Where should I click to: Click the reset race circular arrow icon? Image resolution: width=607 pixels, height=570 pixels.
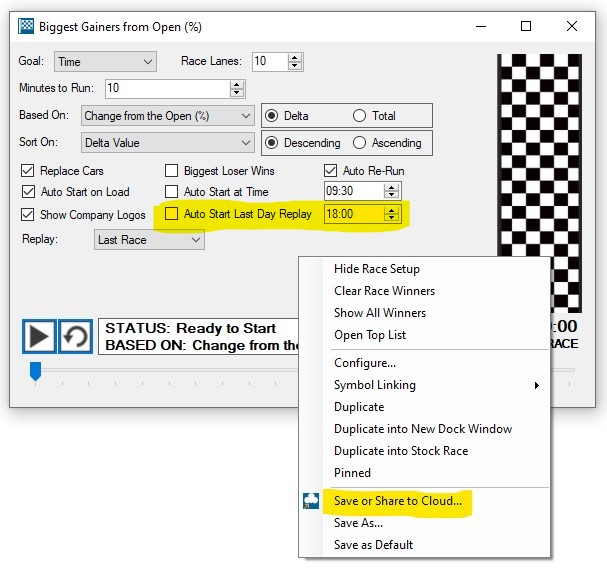click(x=74, y=336)
